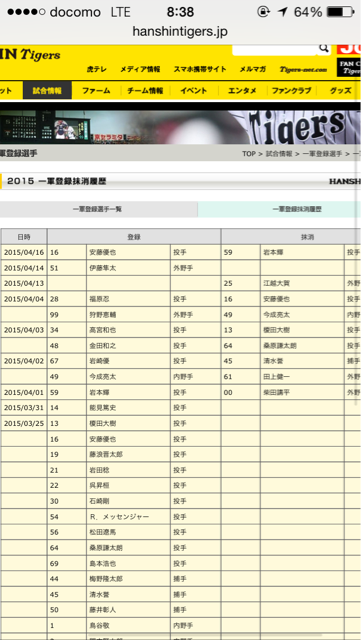361x640 pixels.
Task: Tap player 福原忍 in row 28
Action: point(99,299)
